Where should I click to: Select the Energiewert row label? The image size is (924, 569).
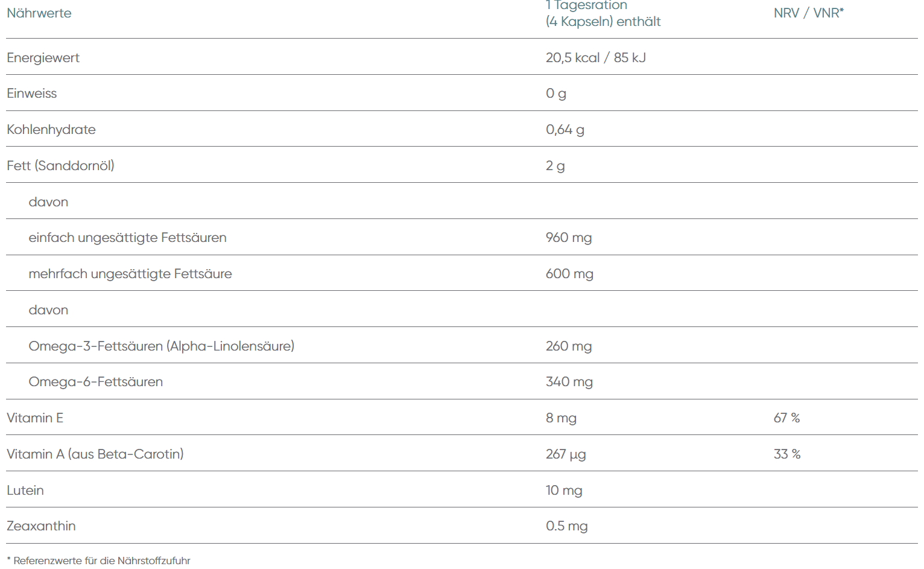tap(43, 58)
